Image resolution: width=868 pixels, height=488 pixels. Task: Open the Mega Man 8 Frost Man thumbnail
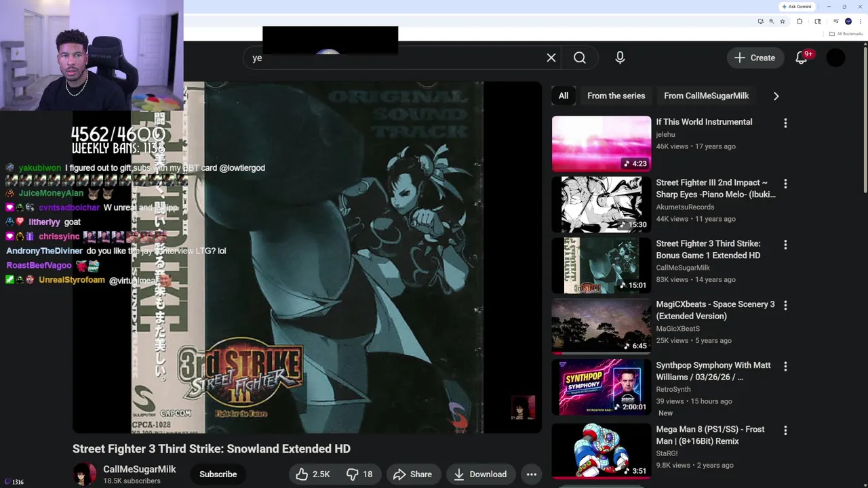pyautogui.click(x=601, y=451)
